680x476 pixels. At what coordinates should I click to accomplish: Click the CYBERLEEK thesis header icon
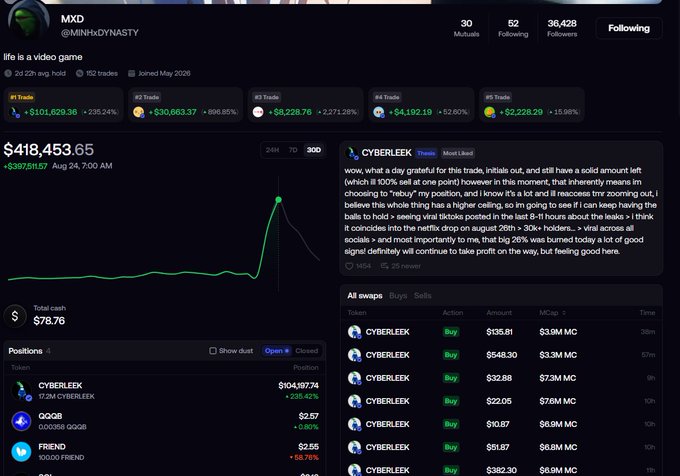352,153
